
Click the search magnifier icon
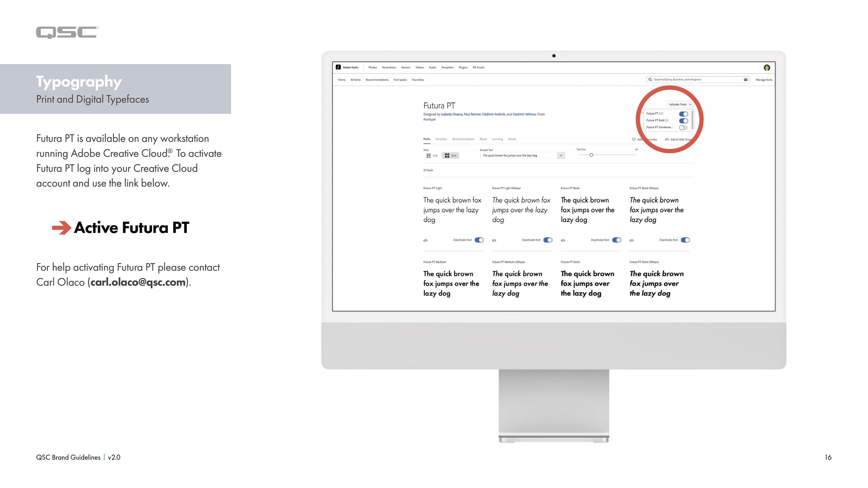pyautogui.click(x=650, y=80)
